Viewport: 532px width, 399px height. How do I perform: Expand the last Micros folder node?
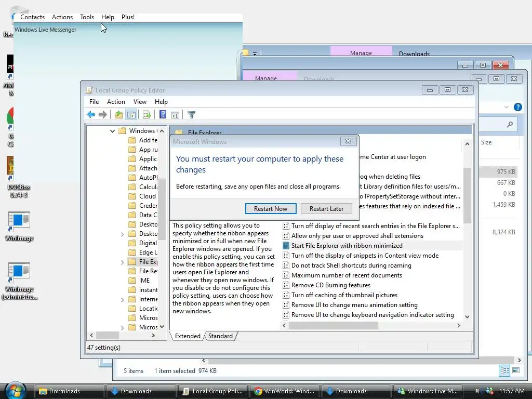pos(123,327)
